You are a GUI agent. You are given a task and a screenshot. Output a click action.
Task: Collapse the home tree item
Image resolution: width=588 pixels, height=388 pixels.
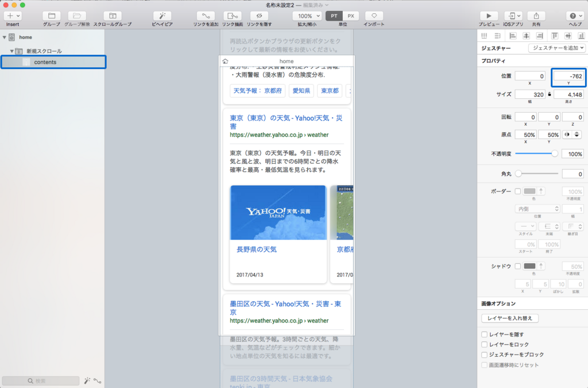click(5, 37)
